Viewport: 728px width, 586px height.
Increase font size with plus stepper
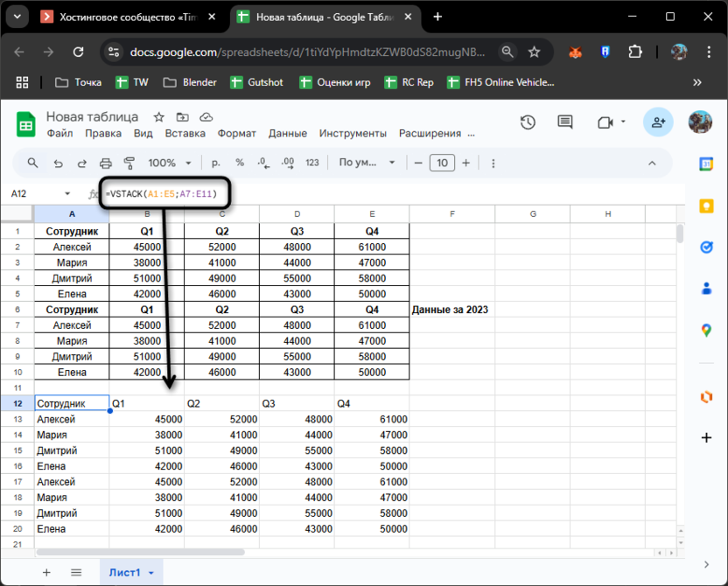(x=465, y=163)
